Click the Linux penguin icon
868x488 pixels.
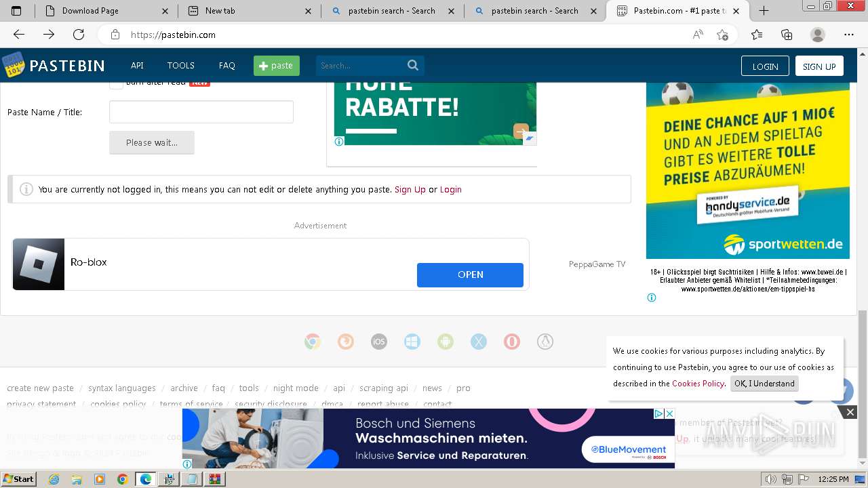click(545, 342)
